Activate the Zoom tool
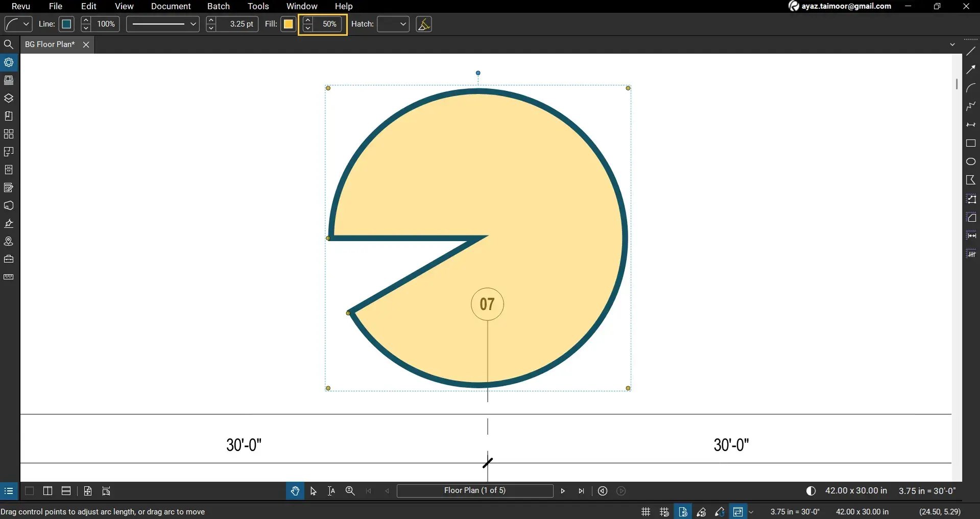This screenshot has height=519, width=980. point(350,491)
